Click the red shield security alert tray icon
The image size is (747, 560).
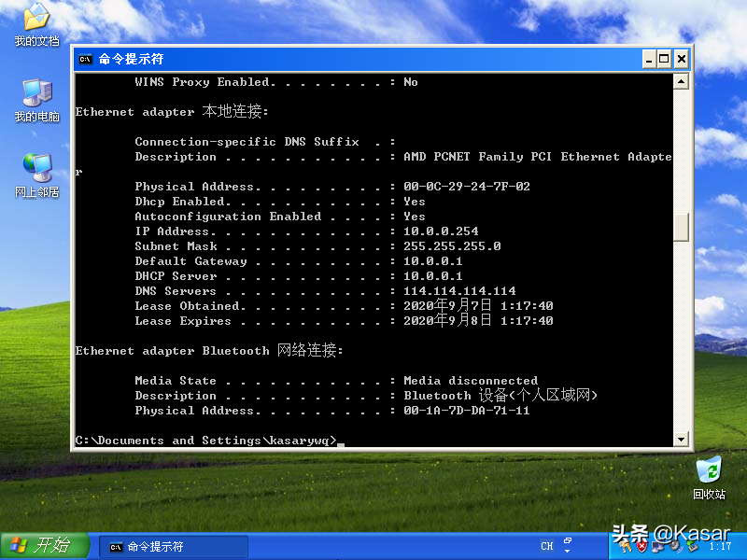click(641, 546)
